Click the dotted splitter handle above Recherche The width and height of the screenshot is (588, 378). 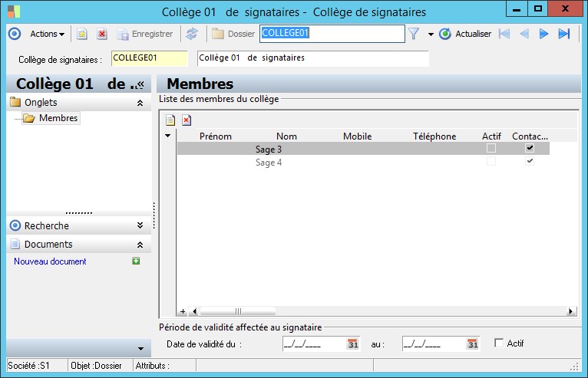click(x=79, y=213)
